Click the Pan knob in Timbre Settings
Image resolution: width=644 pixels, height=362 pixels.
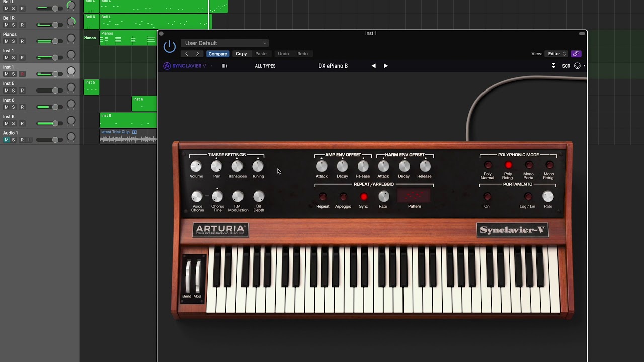pyautogui.click(x=216, y=166)
